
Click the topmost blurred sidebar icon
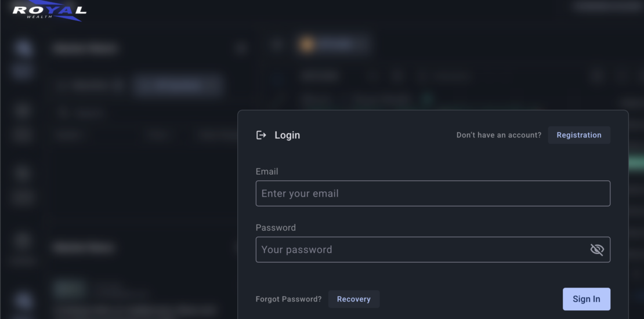point(23,49)
